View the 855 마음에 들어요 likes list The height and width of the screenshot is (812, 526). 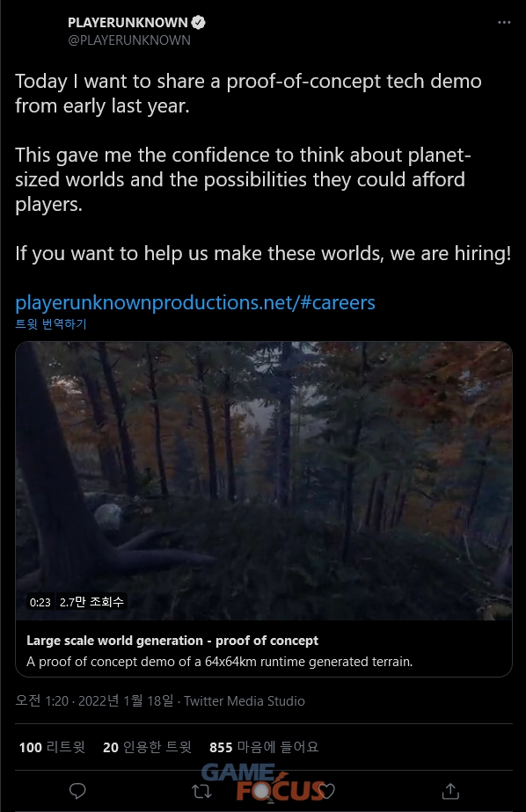point(264,747)
